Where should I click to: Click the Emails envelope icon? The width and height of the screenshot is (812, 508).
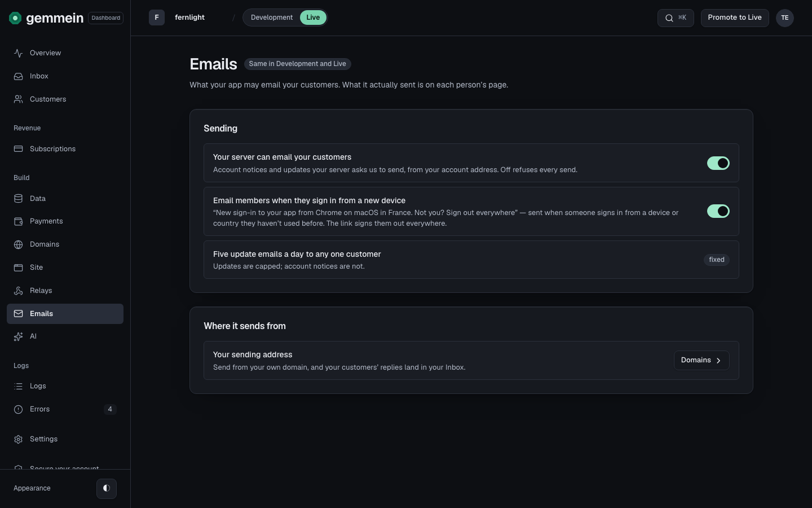[x=19, y=314]
